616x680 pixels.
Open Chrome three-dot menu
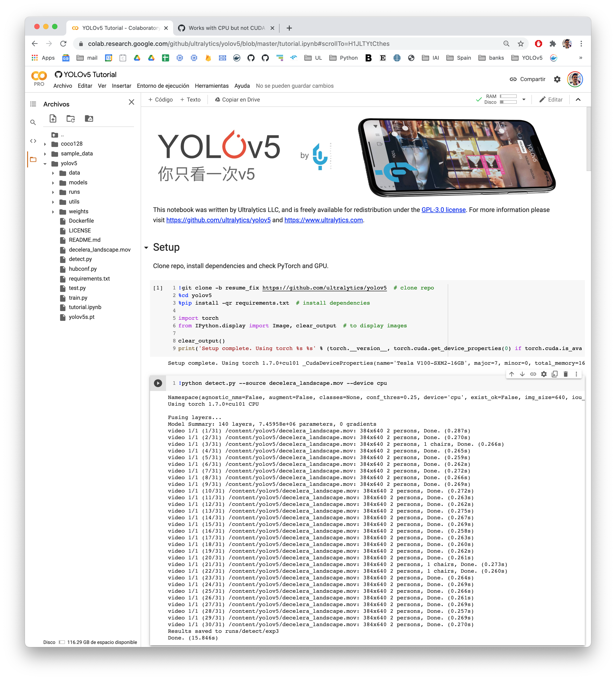point(581,43)
